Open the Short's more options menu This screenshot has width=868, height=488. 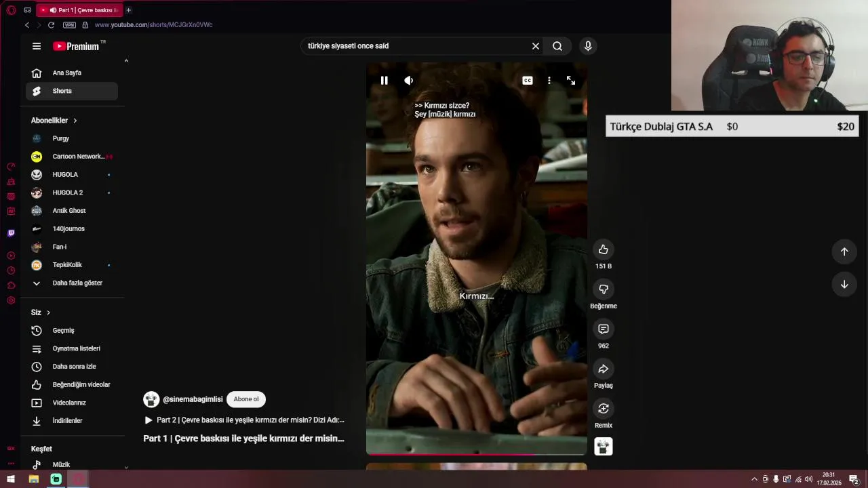pyautogui.click(x=549, y=80)
